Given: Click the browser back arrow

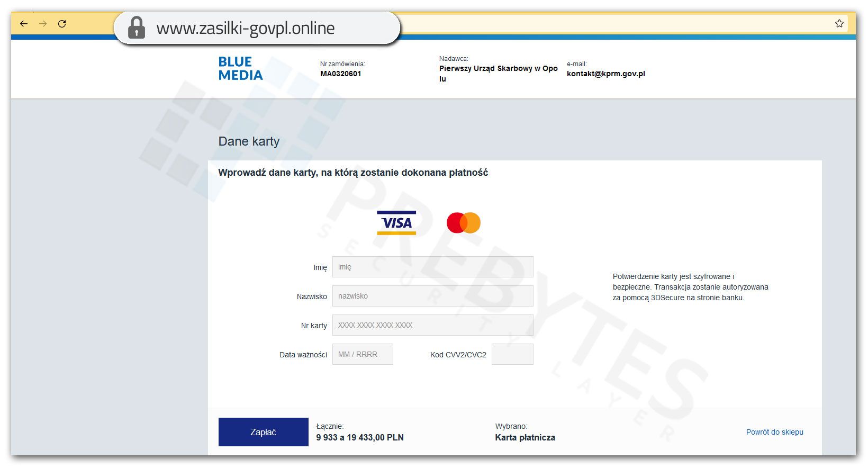Looking at the screenshot, I should (24, 24).
